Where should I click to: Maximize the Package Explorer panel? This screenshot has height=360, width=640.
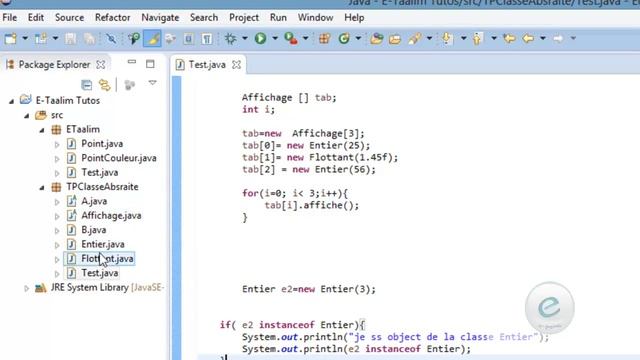(150, 64)
